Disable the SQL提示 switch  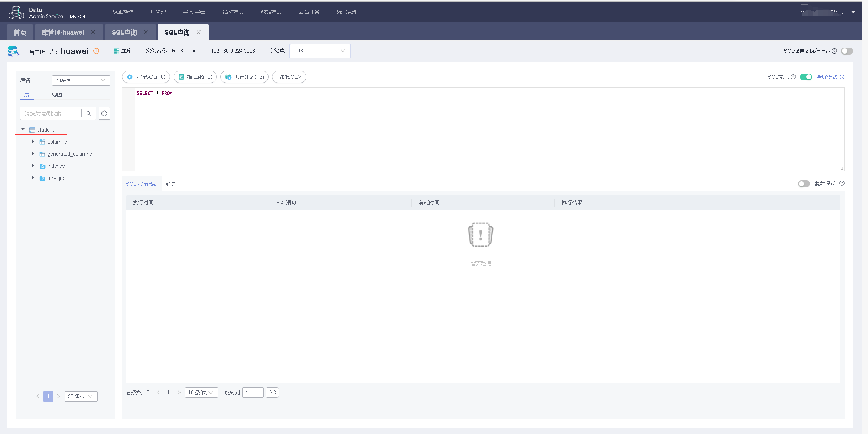(806, 77)
